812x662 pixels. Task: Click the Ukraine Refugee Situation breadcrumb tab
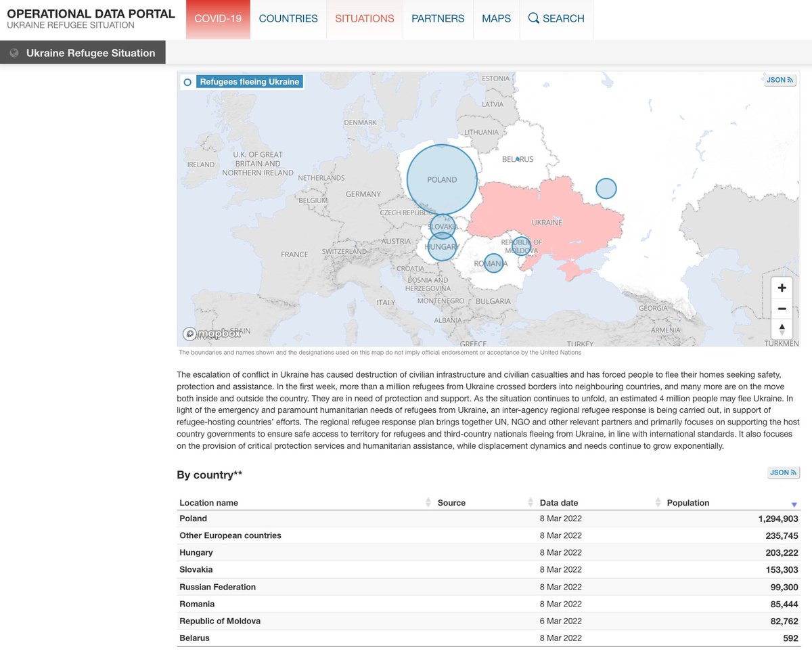pos(83,53)
